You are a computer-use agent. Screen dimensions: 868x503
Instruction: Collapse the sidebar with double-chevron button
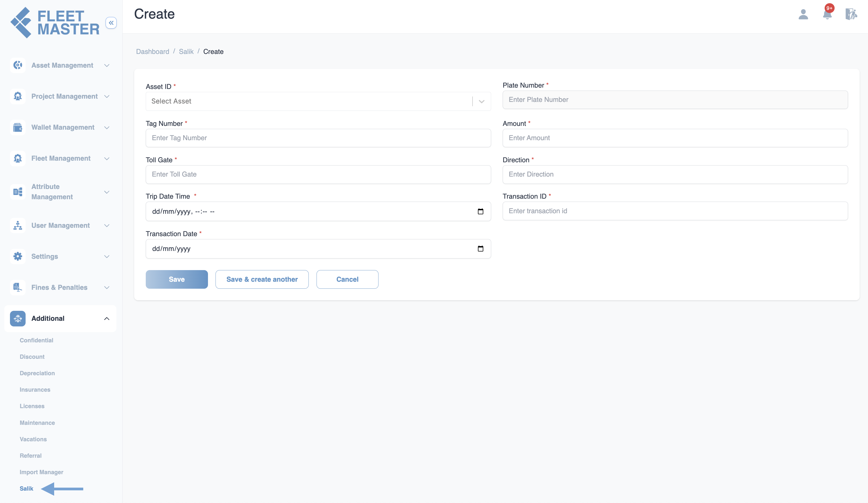pyautogui.click(x=111, y=23)
